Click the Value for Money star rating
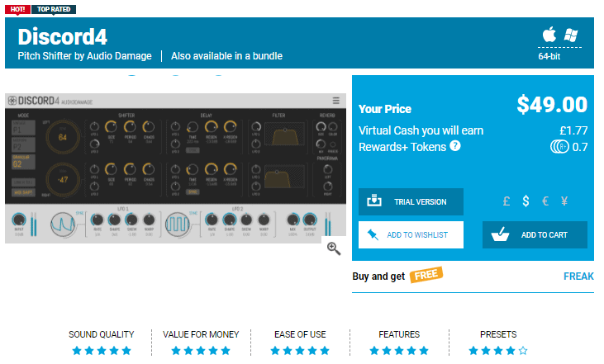 pos(201,351)
